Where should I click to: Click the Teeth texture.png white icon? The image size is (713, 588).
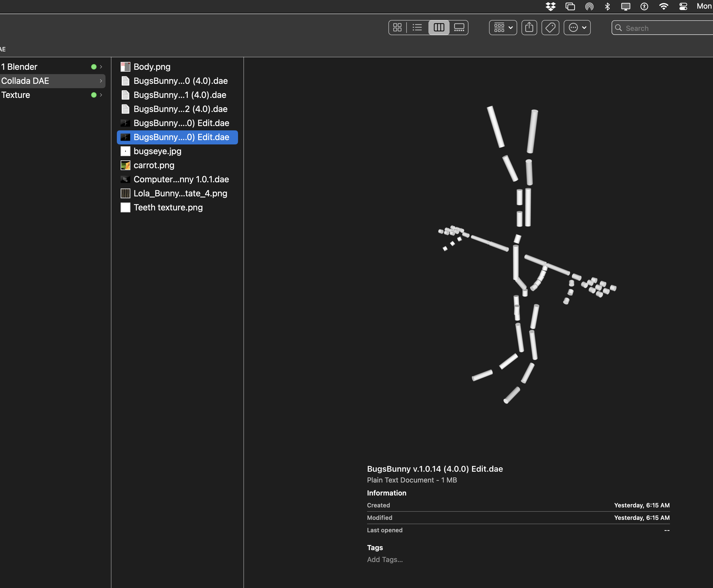(x=125, y=207)
